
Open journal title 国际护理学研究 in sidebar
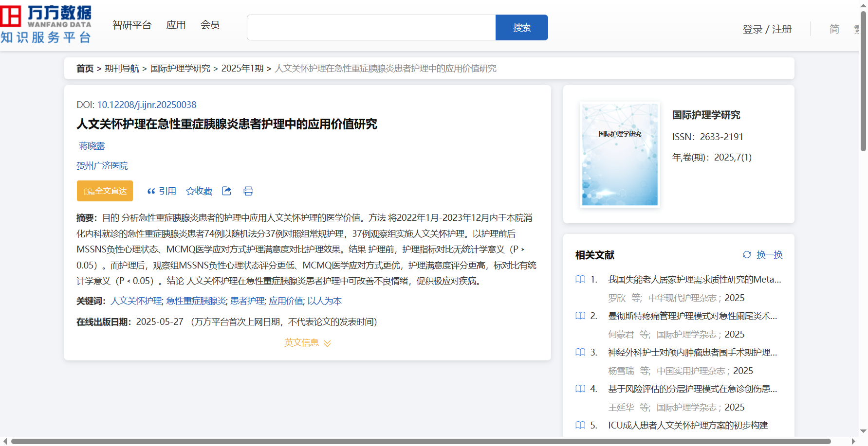pos(706,115)
